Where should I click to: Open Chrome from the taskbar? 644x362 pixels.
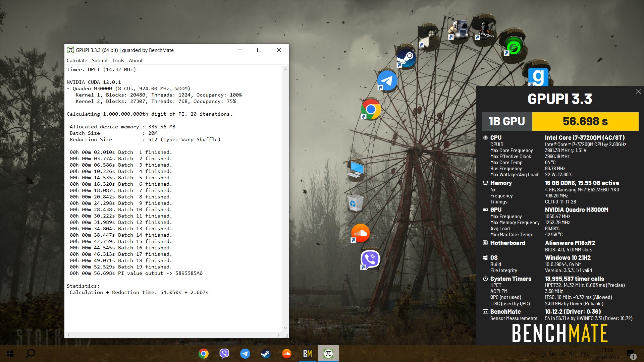203,354
